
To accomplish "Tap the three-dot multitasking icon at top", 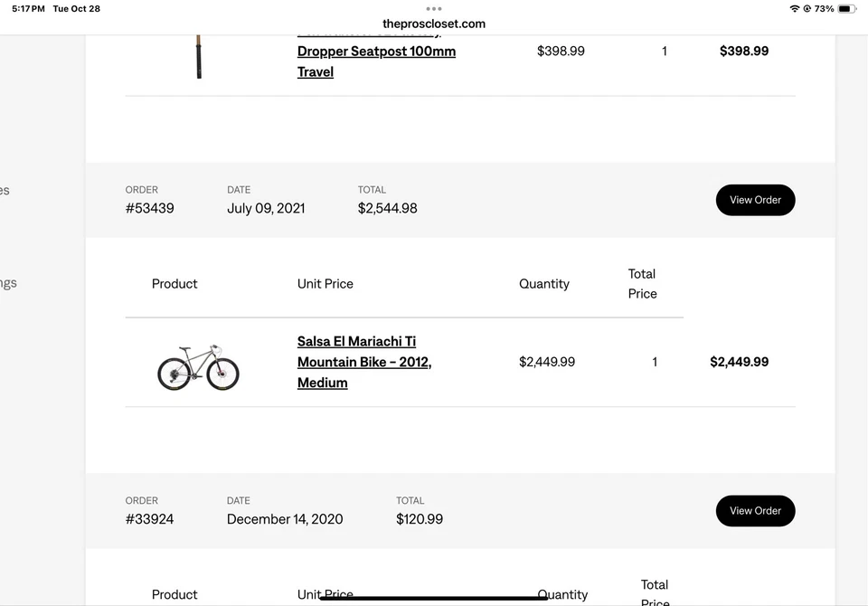I will (x=434, y=9).
